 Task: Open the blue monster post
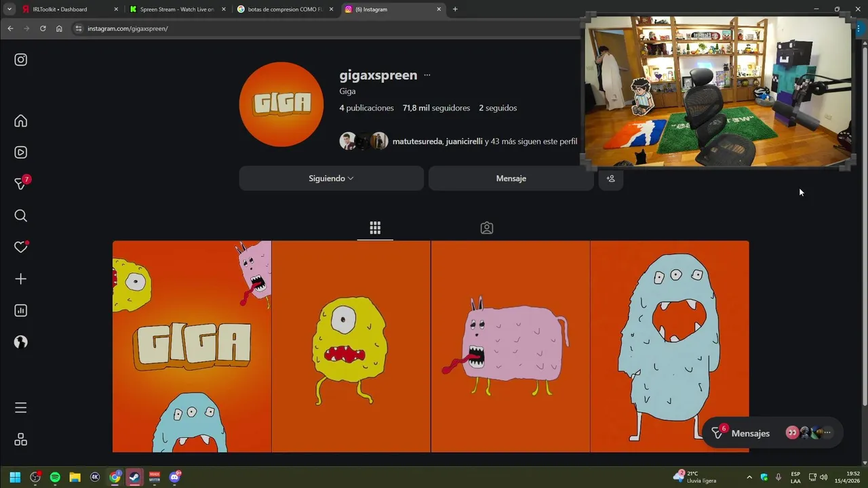click(x=670, y=346)
